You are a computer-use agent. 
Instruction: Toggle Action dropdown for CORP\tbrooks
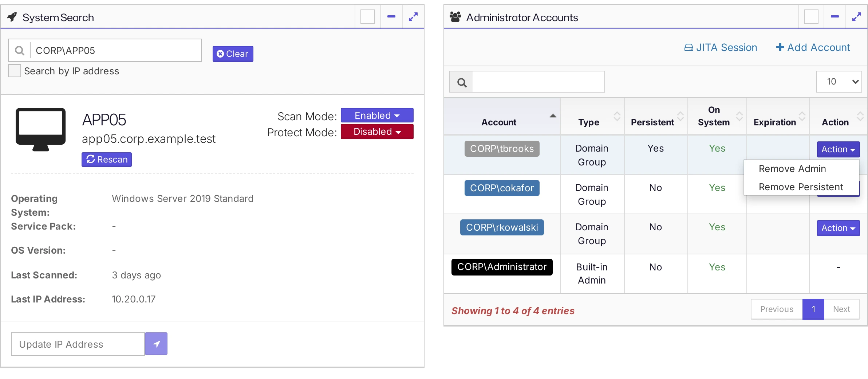tap(838, 149)
